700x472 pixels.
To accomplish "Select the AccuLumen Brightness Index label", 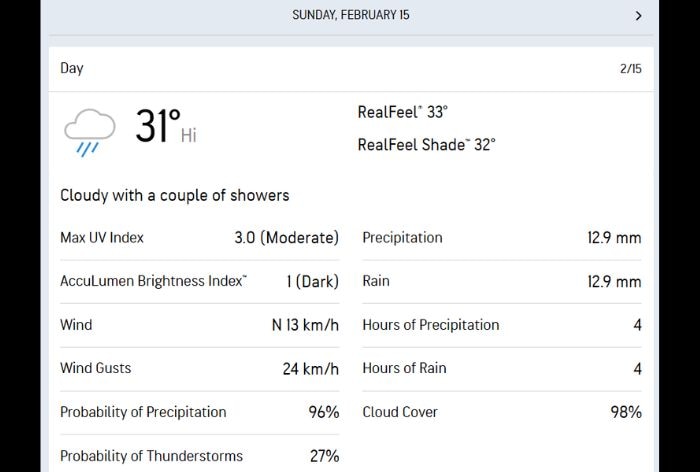I will [x=153, y=281].
